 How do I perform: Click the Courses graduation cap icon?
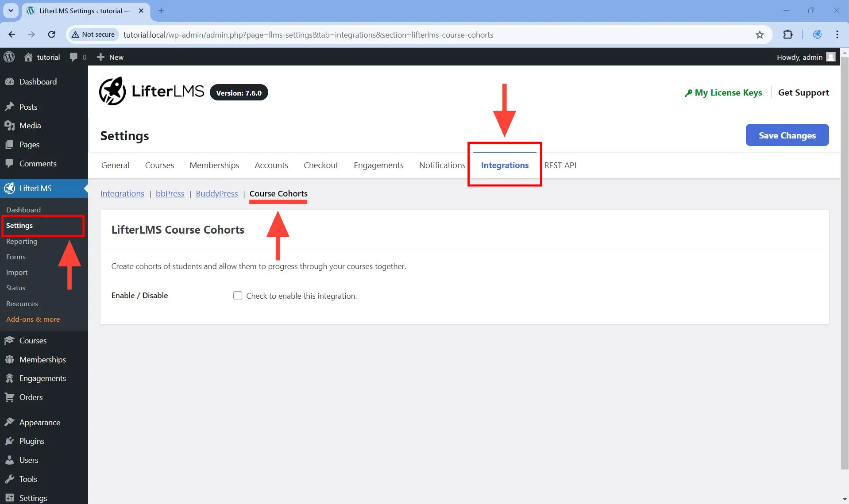(x=9, y=340)
